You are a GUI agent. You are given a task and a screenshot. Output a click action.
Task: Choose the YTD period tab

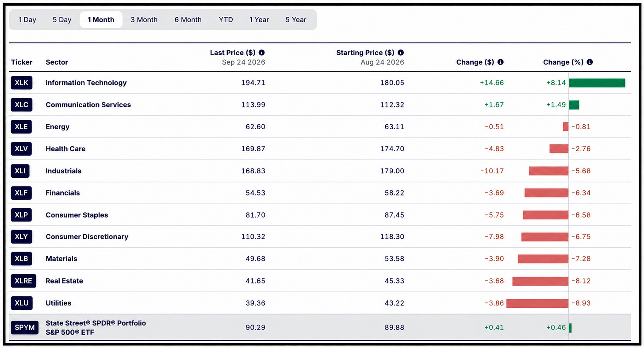pyautogui.click(x=226, y=20)
